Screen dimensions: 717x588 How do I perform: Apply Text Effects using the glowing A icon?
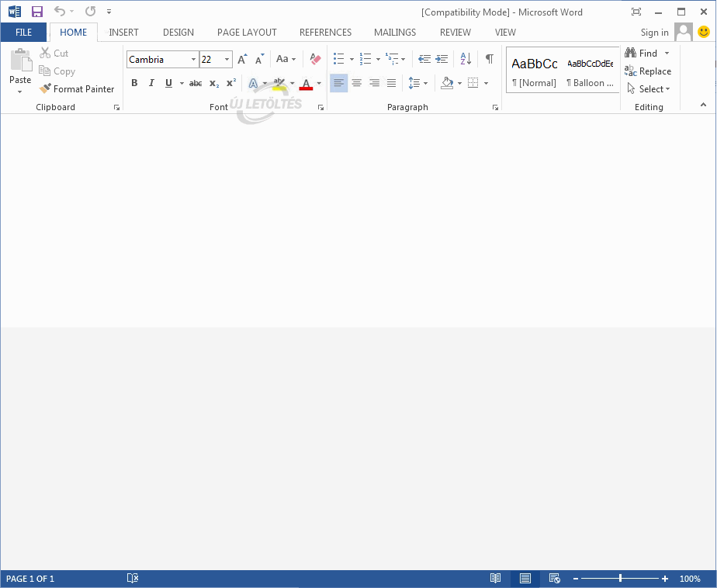tap(253, 83)
